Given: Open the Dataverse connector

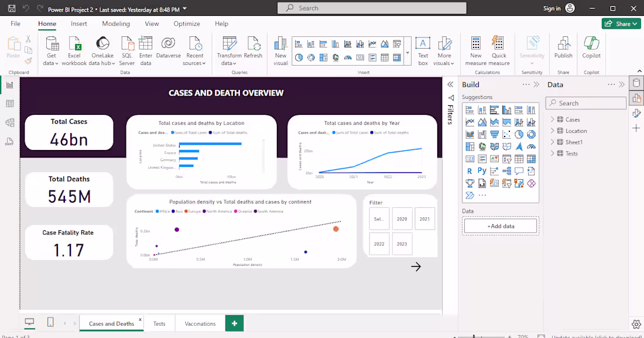Looking at the screenshot, I should 169,47.
